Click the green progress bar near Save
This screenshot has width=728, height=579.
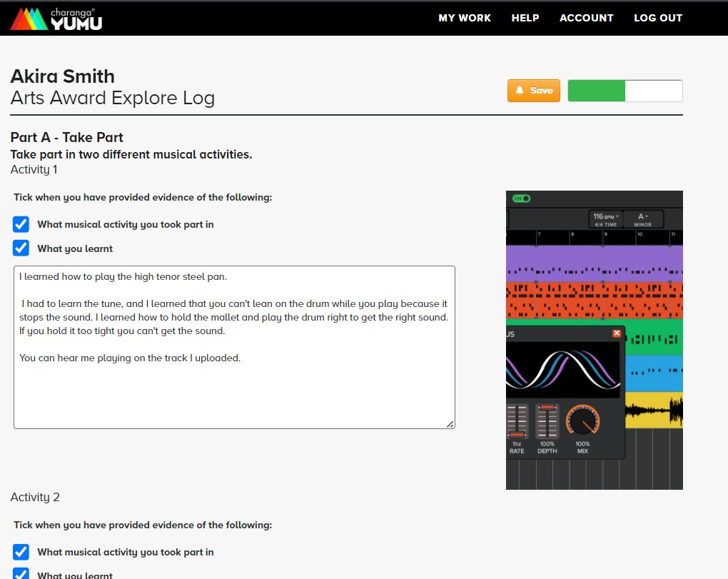pos(597,90)
